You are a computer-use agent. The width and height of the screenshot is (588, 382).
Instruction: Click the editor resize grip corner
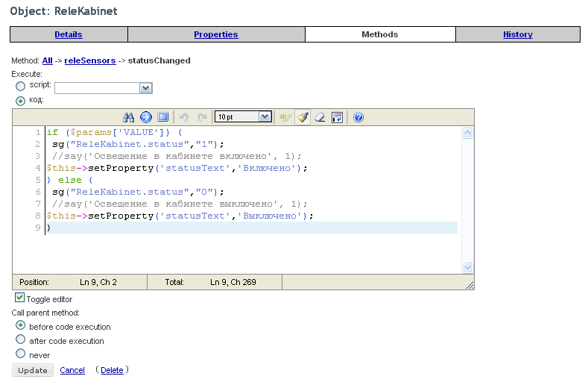click(470, 286)
